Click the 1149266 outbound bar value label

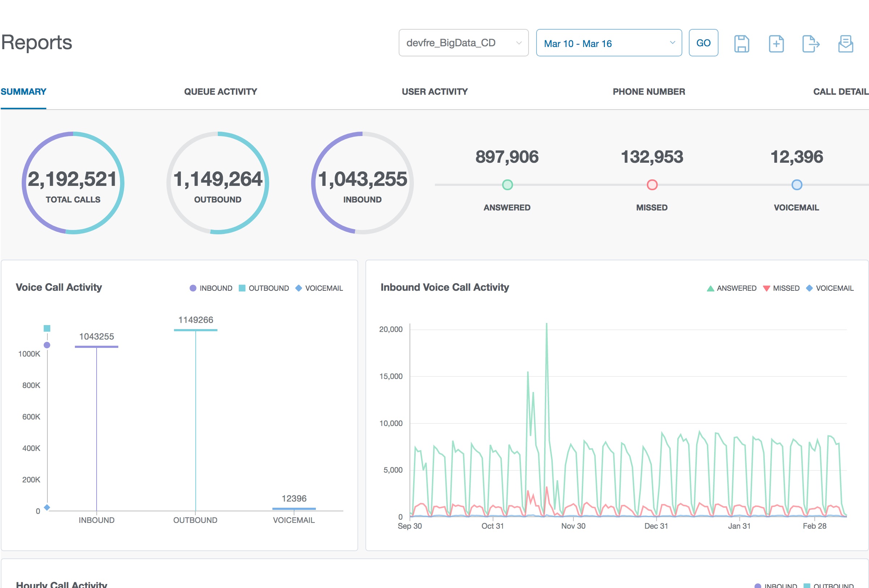196,320
